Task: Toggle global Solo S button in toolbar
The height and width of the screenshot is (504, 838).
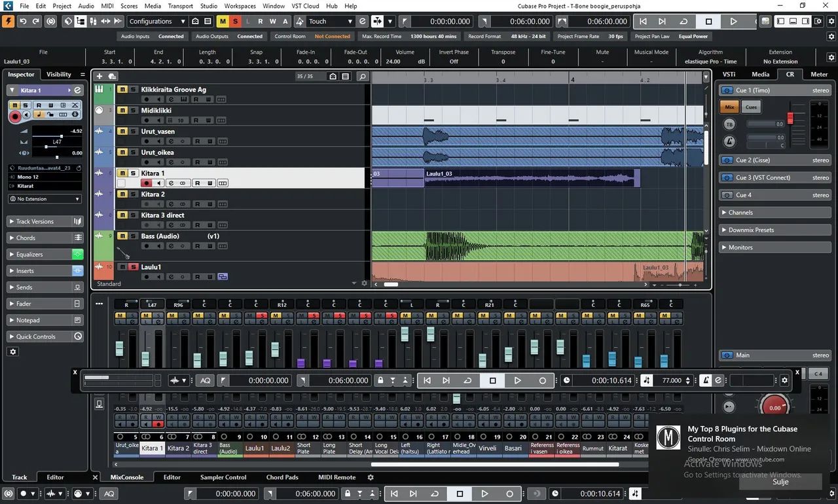Action: (x=235, y=22)
